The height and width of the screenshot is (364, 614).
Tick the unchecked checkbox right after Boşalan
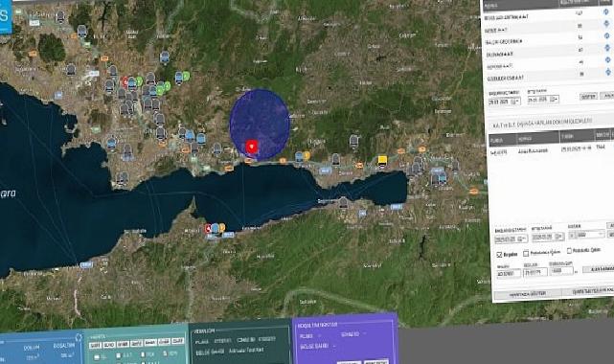(x=526, y=254)
